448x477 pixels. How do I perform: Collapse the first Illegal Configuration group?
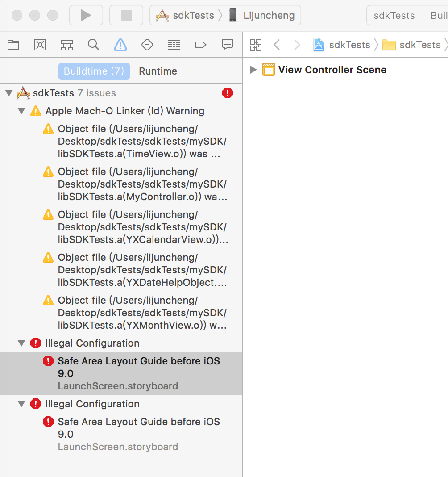[x=21, y=343]
